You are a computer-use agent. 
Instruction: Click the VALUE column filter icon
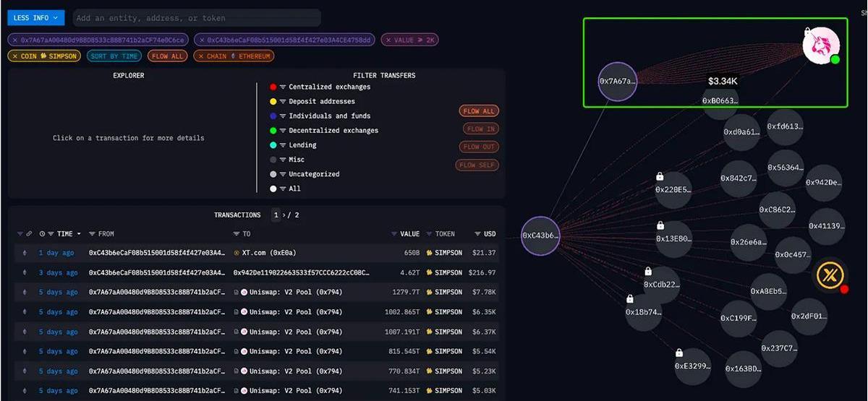coord(394,234)
